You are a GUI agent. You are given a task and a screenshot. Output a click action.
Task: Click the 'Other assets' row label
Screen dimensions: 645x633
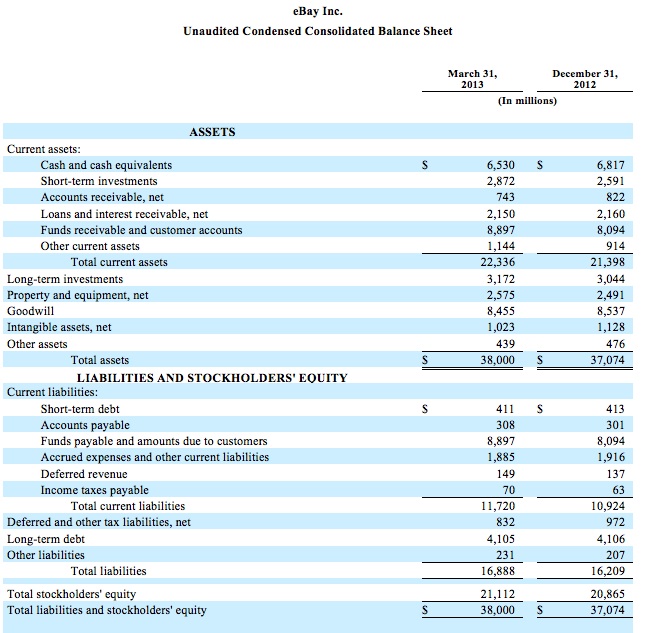pos(37,344)
